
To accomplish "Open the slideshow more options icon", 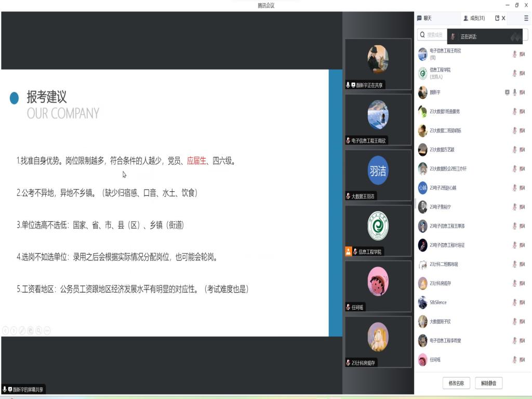I will click(47, 330).
